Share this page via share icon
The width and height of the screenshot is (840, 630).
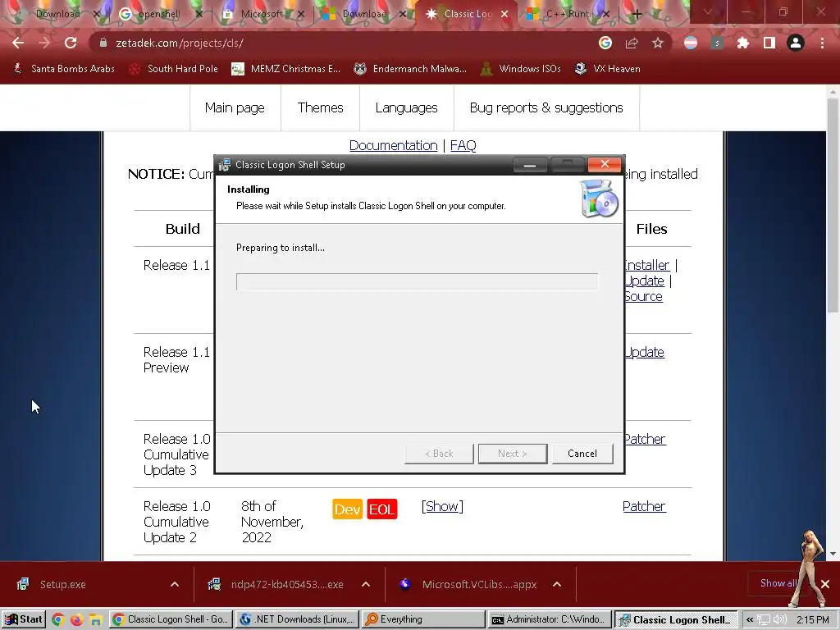click(x=632, y=43)
